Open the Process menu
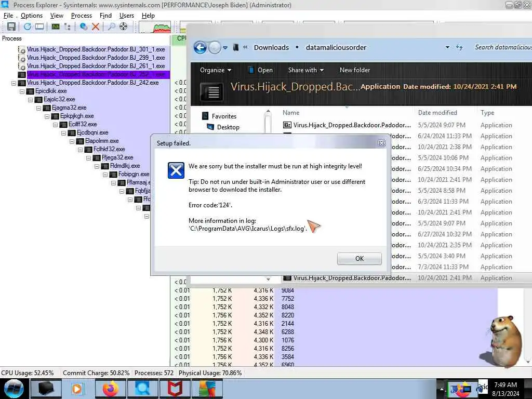This screenshot has width=532, height=399. coord(82,16)
